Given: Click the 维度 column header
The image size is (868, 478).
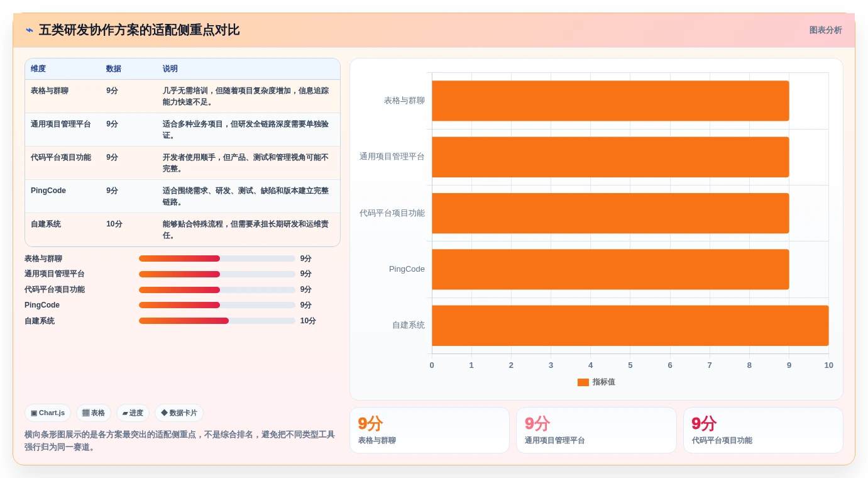Looking at the screenshot, I should [38, 69].
